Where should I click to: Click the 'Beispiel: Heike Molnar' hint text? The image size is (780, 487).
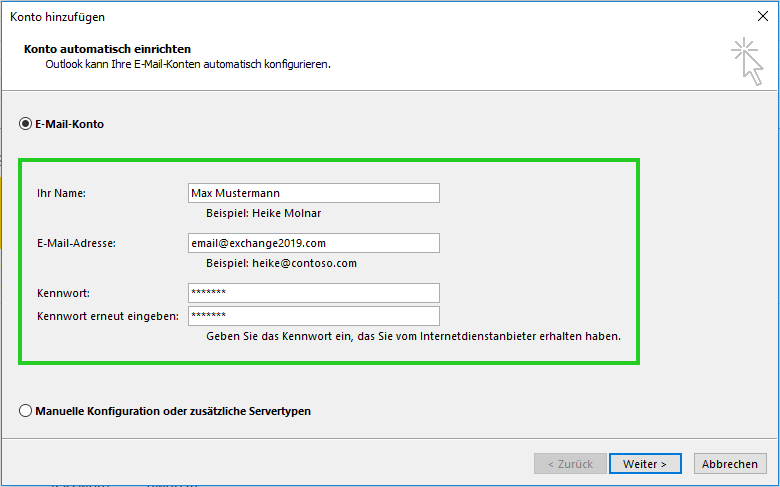tap(264, 213)
